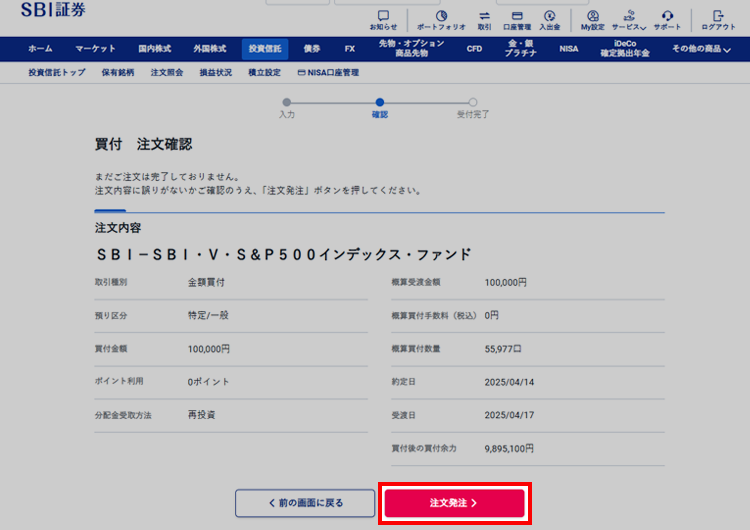Click the 特定/一般 account type value

point(208,315)
